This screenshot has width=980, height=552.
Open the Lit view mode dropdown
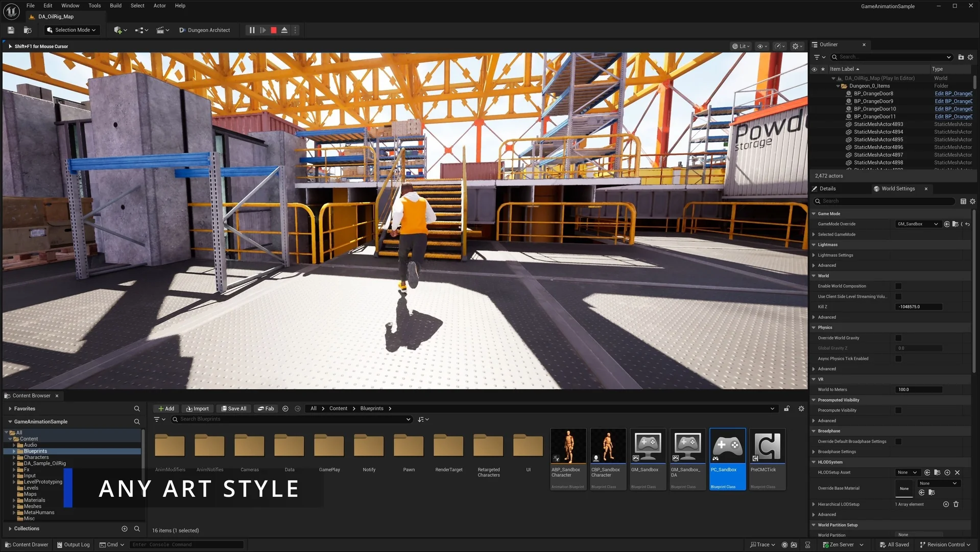740,46
